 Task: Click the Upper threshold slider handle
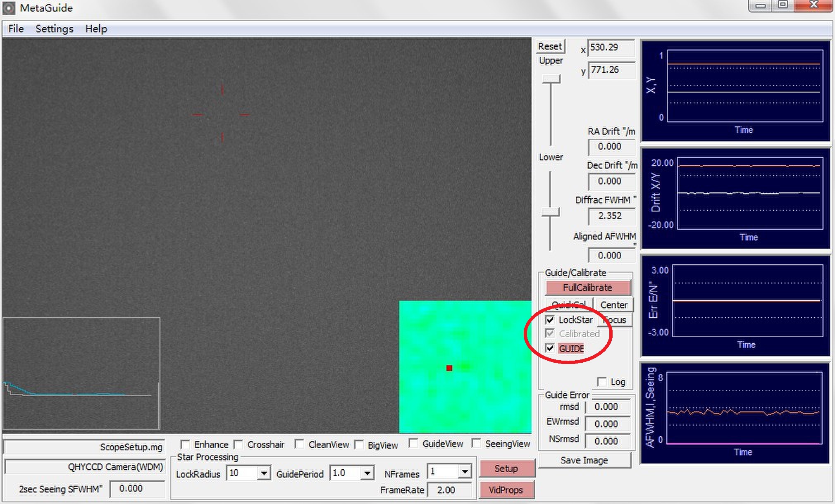coord(551,79)
